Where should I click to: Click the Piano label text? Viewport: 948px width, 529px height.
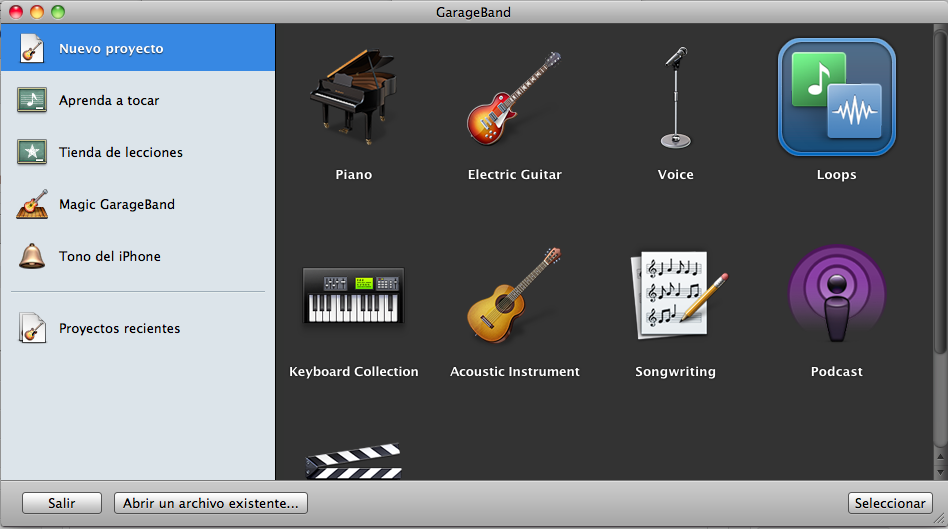point(354,175)
